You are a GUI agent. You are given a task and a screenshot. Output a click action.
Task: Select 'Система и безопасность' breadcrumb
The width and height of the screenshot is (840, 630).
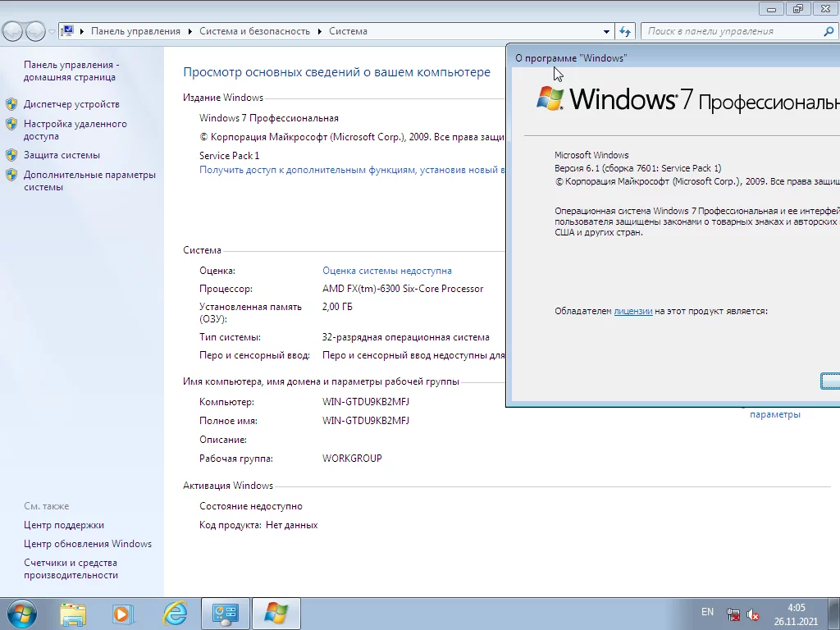coord(254,31)
